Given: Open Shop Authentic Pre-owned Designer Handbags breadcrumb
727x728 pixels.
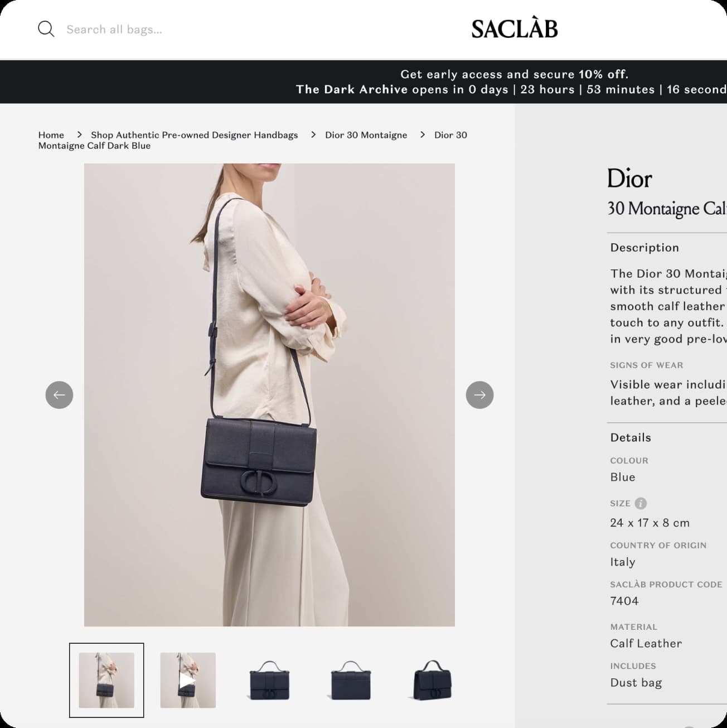Looking at the screenshot, I should point(195,135).
